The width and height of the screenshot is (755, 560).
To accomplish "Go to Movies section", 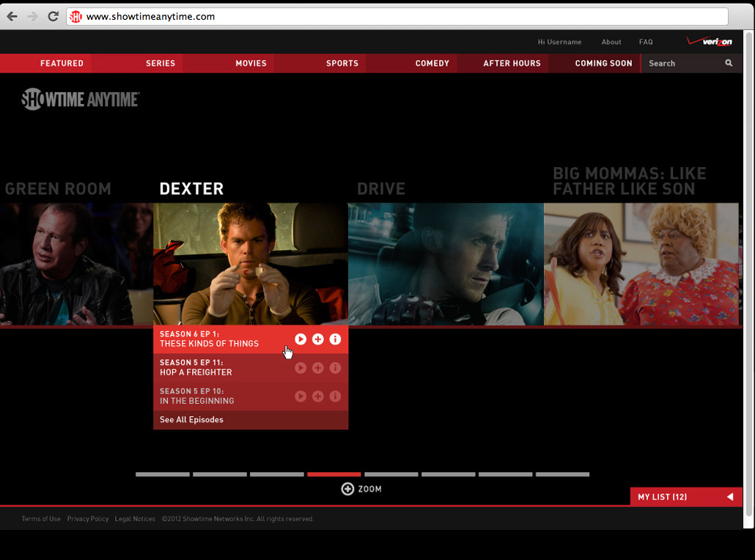I will 251,63.
